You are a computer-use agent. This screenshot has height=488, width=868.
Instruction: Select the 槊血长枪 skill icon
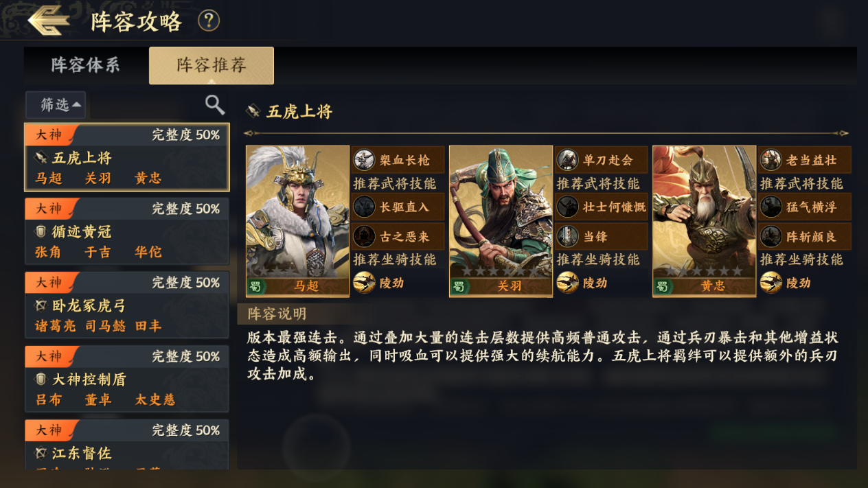point(364,160)
